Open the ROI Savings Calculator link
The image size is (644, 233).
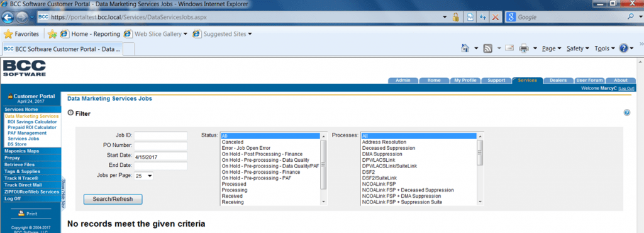tap(32, 122)
